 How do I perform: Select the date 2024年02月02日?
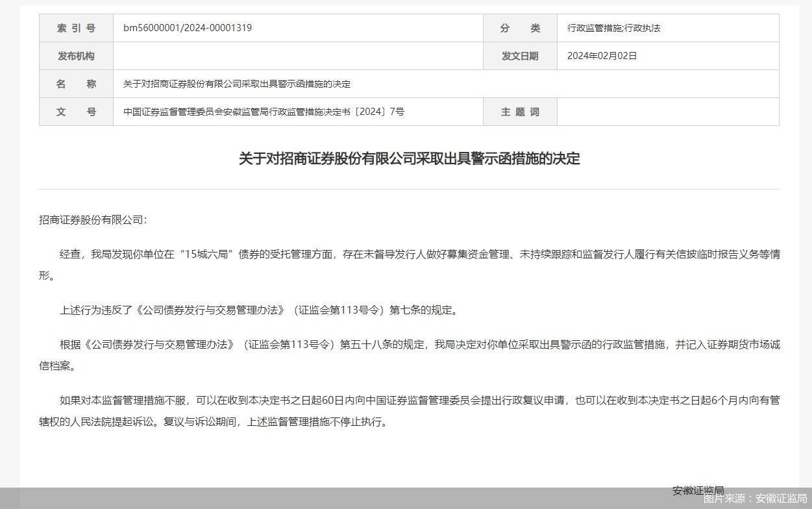(x=602, y=56)
